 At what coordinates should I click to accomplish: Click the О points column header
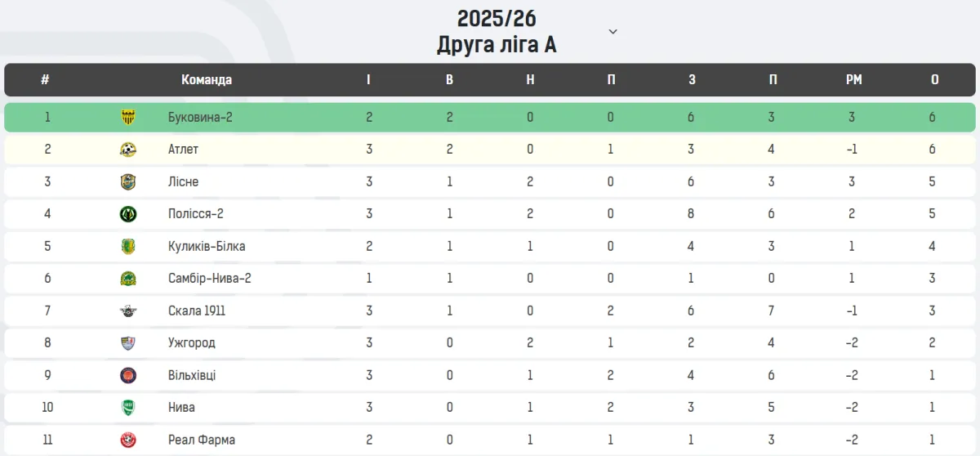934,79
